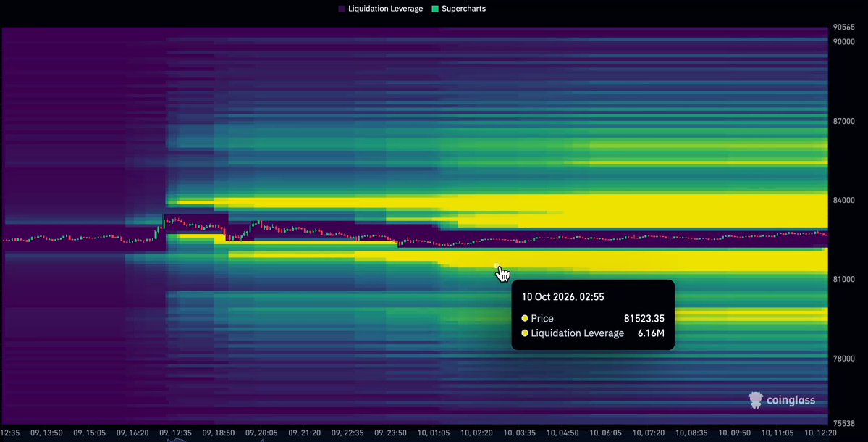Click the 90565 price axis label
Viewport: 868px width, 442px height.
pyautogui.click(x=843, y=27)
